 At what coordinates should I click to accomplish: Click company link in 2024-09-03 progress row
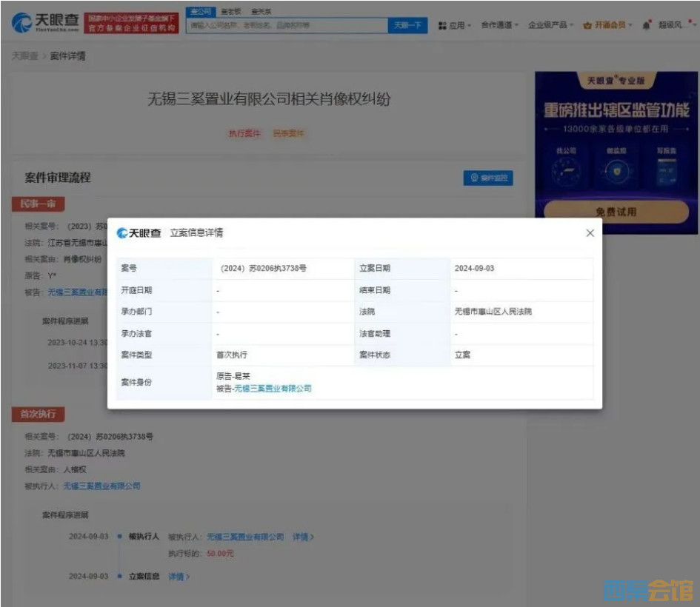click(x=245, y=537)
